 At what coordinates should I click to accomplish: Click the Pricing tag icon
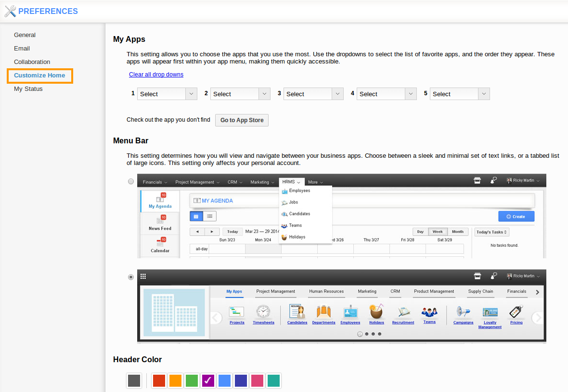[x=516, y=312]
